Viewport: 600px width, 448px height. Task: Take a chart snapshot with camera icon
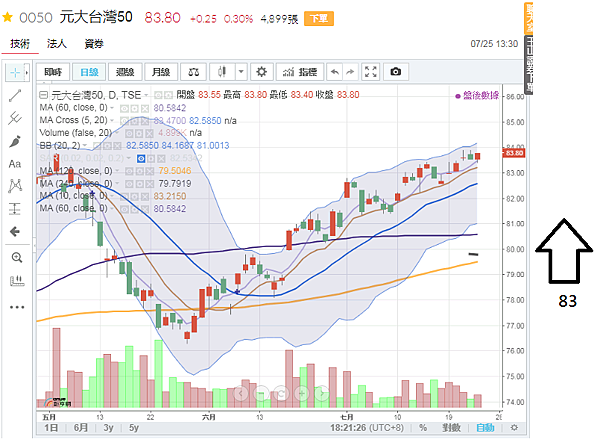[396, 72]
